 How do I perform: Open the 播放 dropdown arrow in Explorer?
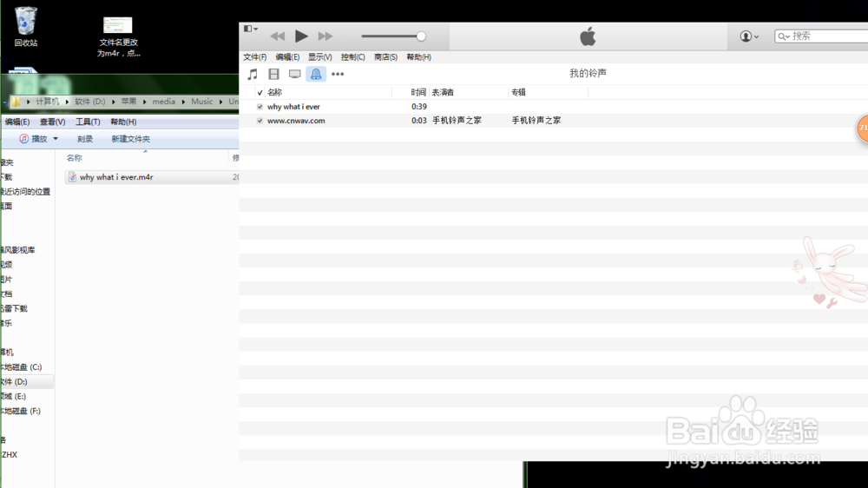(56, 139)
